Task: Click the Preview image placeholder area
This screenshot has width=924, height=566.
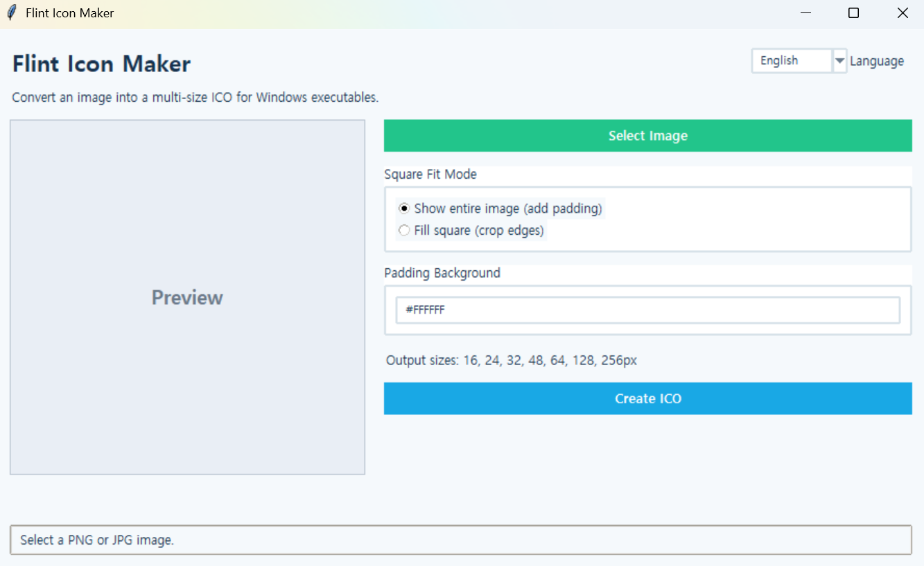Action: click(187, 297)
